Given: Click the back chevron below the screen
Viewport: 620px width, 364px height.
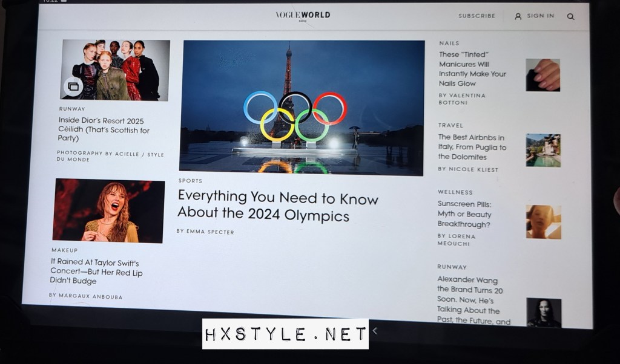Looking at the screenshot, I should click(375, 331).
